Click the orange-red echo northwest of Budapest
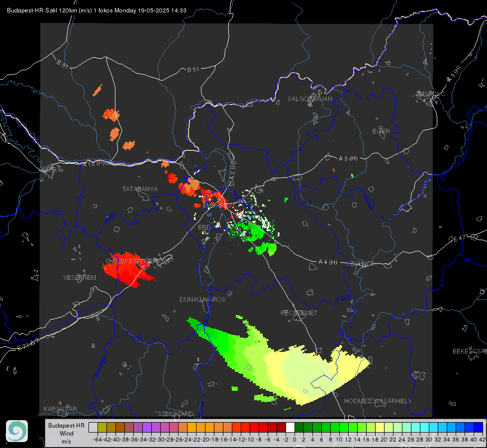Viewport: 487px width, 448px height. coord(190,188)
